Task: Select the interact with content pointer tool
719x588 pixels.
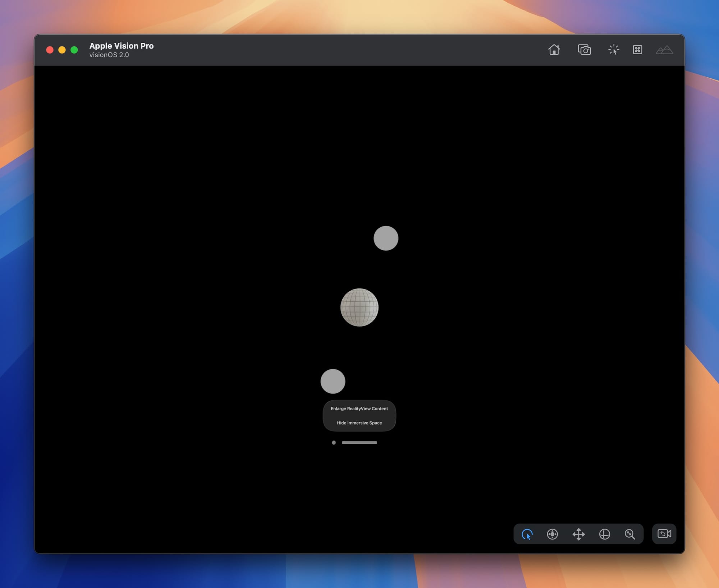Action: [527, 534]
